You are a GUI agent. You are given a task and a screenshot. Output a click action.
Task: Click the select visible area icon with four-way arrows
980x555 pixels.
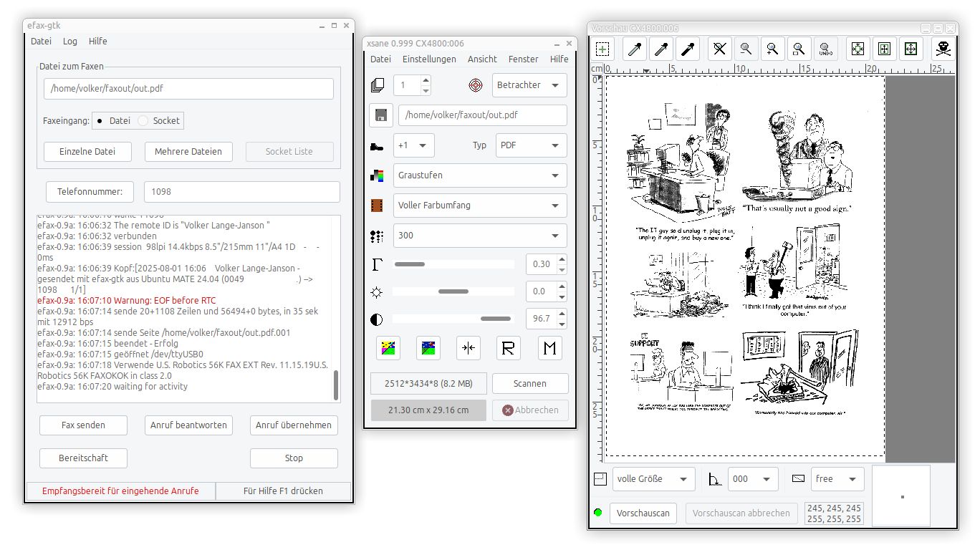[911, 49]
